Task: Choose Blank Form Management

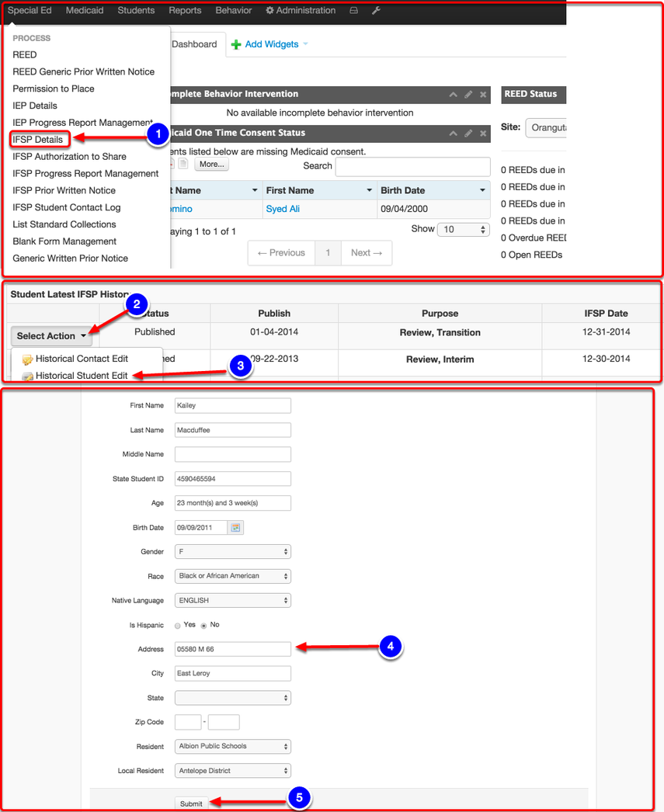Action: click(64, 242)
